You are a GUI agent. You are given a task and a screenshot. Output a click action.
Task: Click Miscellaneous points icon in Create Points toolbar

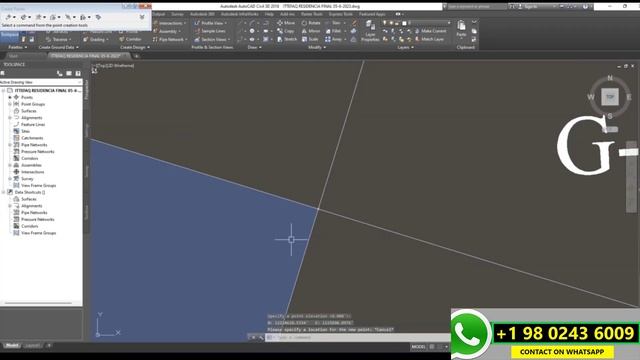8,17
